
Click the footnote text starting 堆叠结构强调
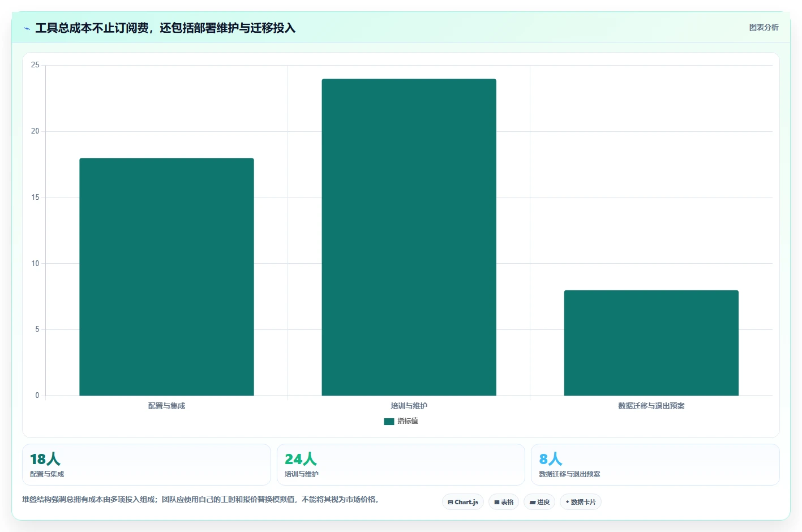[200, 499]
